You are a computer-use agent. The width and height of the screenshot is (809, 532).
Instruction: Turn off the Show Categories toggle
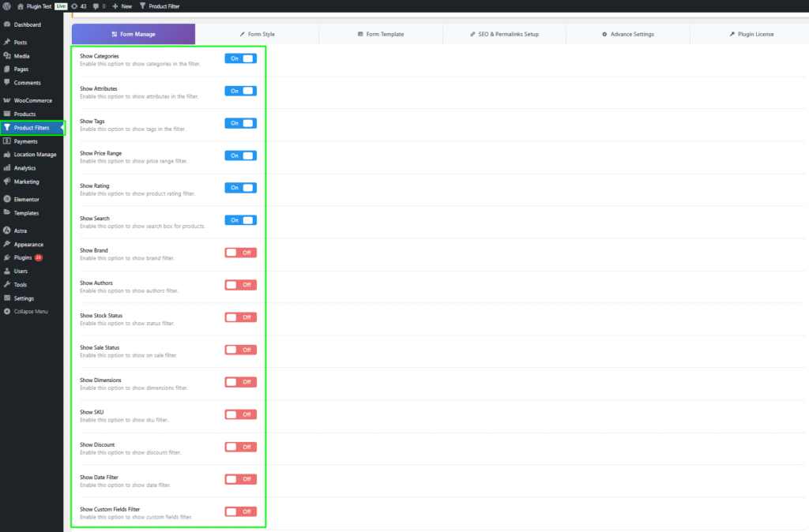point(240,58)
